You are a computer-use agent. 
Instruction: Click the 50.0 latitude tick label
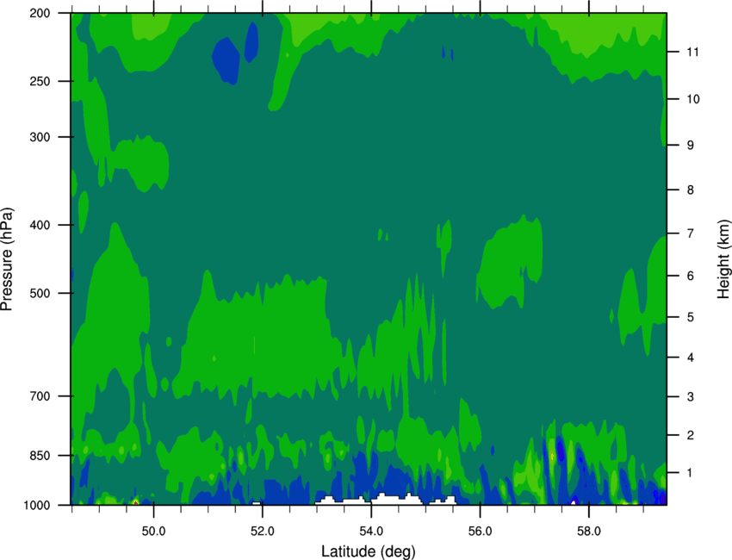coord(153,532)
